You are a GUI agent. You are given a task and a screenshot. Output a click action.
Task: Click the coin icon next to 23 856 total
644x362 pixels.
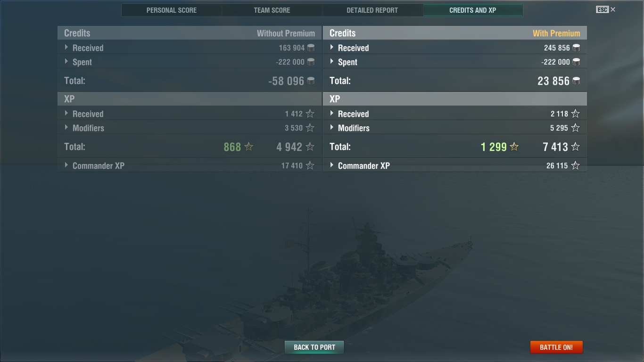coord(576,81)
